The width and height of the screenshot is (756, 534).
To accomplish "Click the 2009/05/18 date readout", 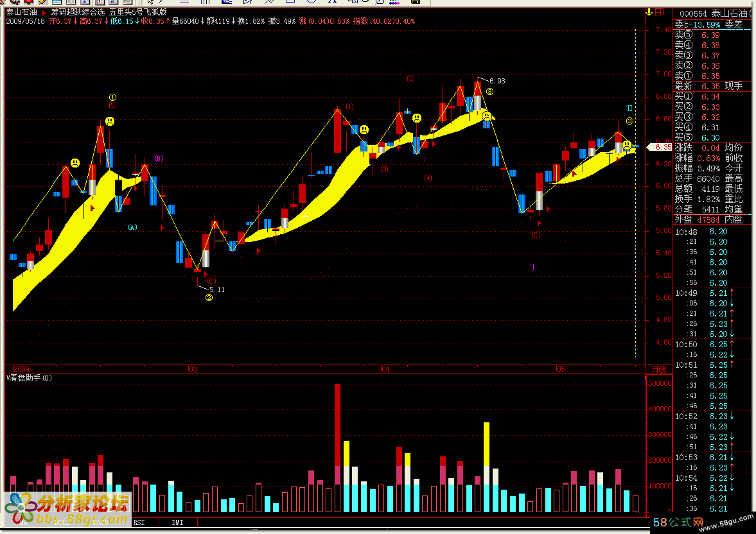I will coord(25,21).
